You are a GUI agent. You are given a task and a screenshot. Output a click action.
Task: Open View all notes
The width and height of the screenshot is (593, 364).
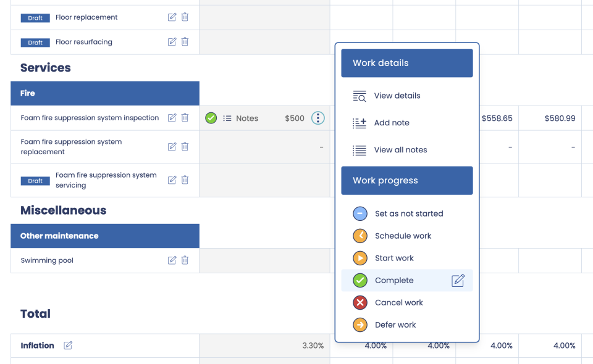pyautogui.click(x=400, y=150)
